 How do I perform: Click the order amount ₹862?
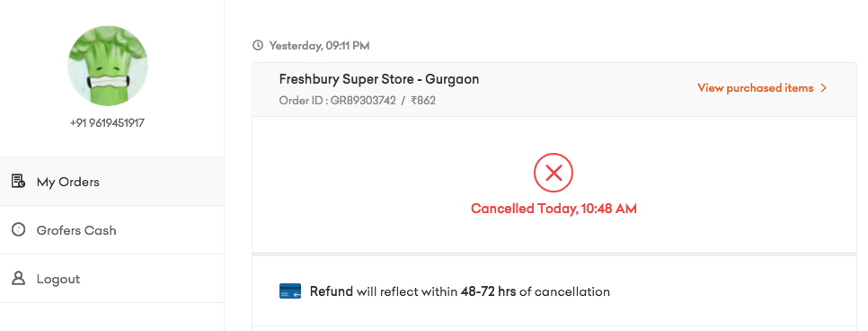click(423, 101)
